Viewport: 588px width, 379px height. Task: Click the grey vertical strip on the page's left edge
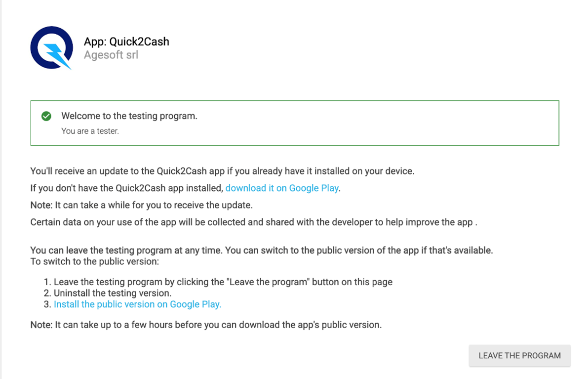1,198
